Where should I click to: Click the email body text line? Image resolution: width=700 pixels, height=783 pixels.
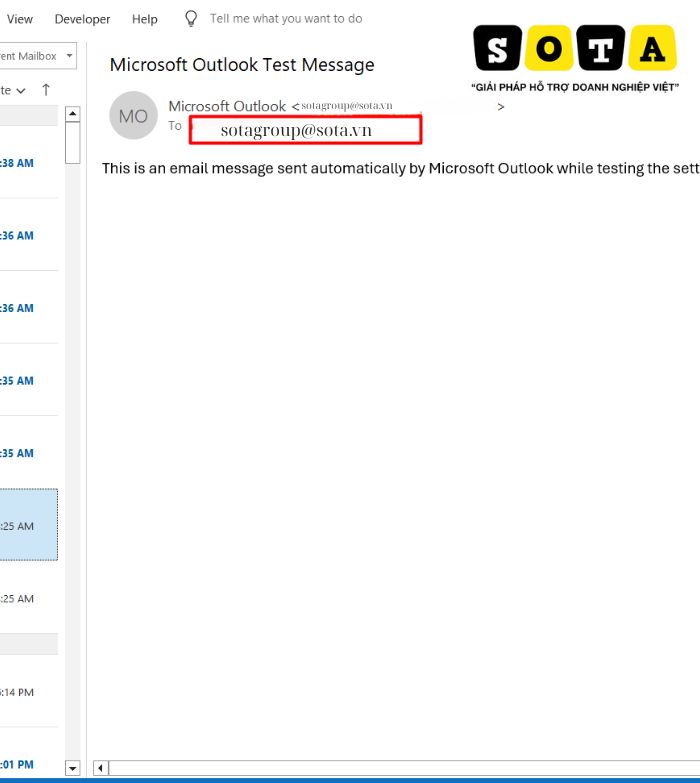point(400,168)
